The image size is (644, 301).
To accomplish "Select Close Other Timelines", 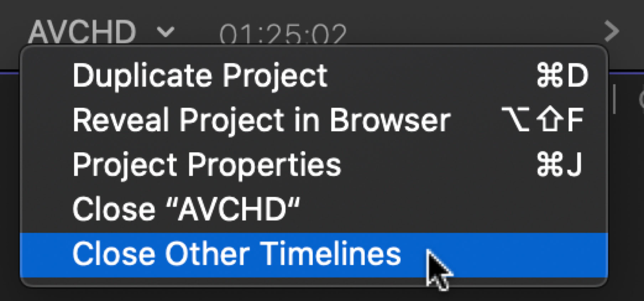I will tap(237, 254).
